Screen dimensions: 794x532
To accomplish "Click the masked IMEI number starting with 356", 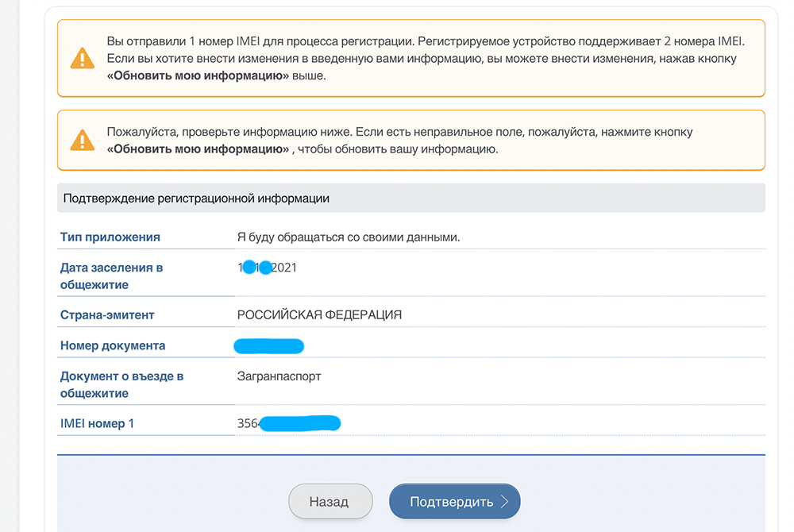I will pyautogui.click(x=289, y=424).
